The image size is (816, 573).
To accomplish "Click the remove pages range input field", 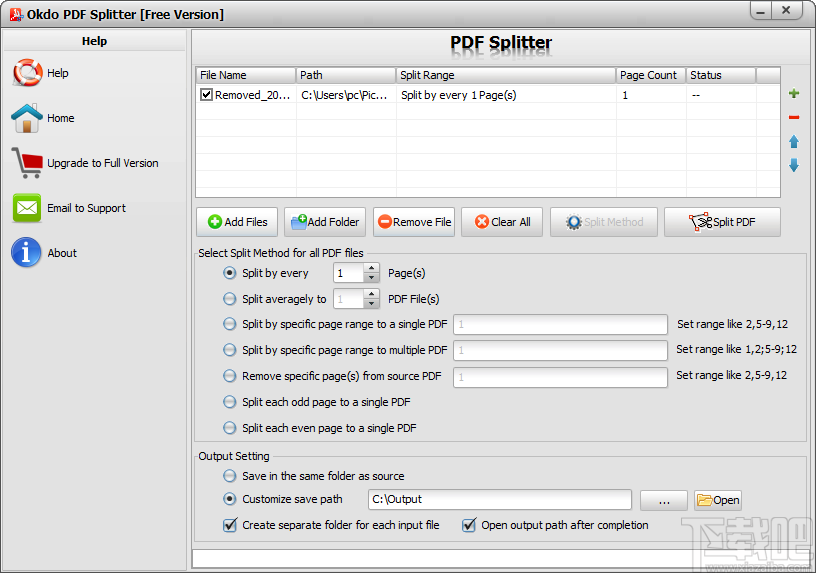I will pyautogui.click(x=560, y=377).
